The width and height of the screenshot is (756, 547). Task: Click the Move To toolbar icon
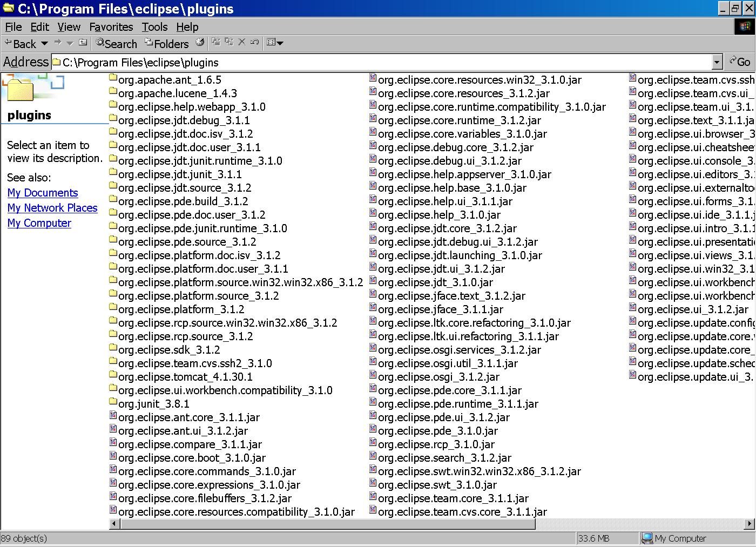[216, 43]
